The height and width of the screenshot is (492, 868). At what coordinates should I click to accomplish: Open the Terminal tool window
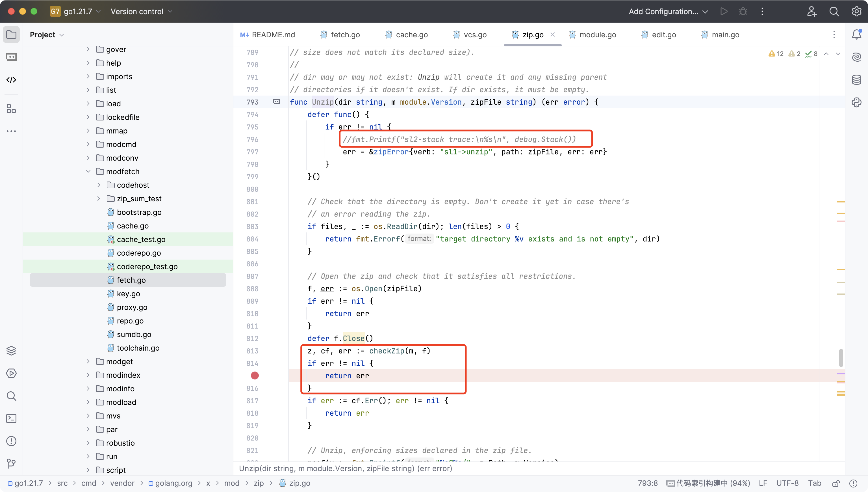(11, 419)
